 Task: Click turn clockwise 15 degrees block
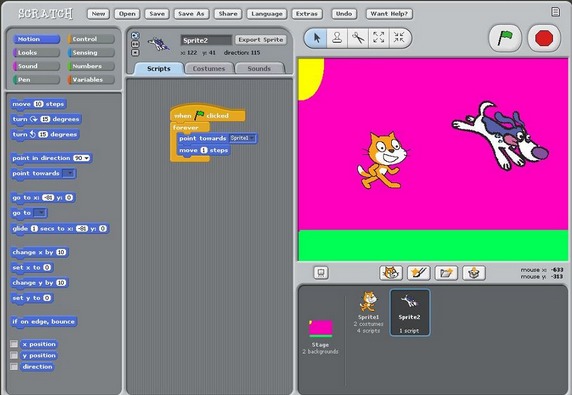(x=46, y=119)
